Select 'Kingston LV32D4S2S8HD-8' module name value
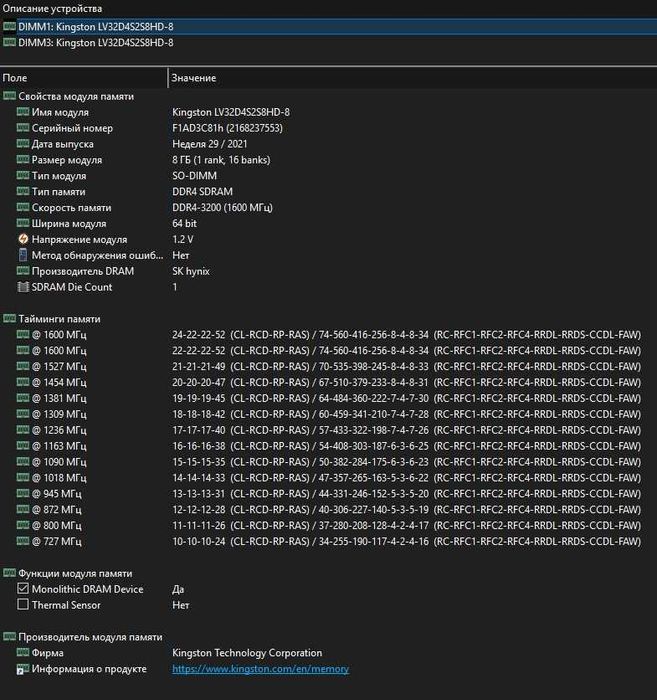 (x=231, y=112)
